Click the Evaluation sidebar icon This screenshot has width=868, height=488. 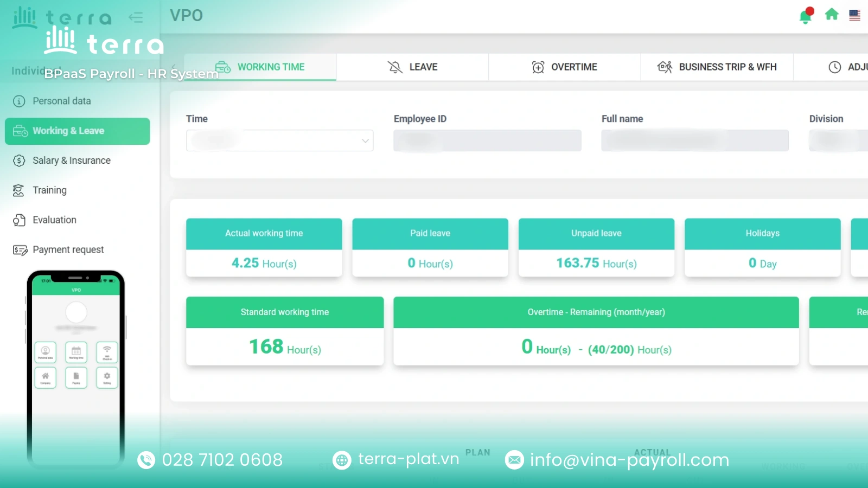coord(19,220)
